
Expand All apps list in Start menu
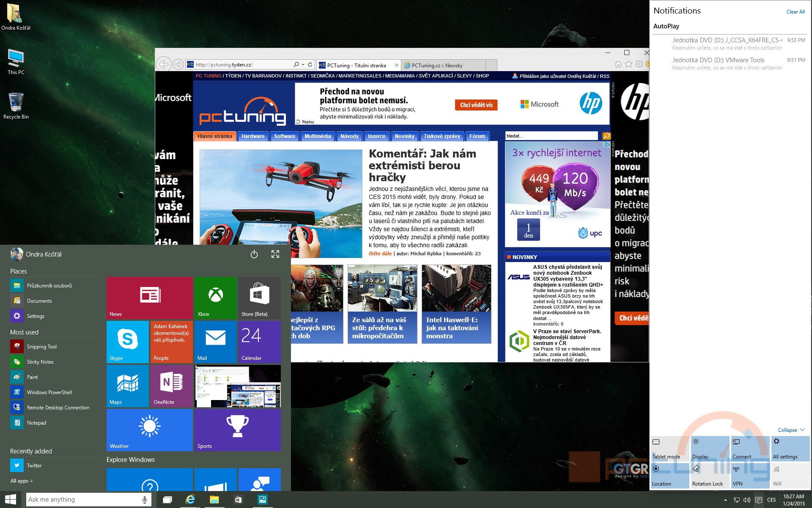(22, 480)
